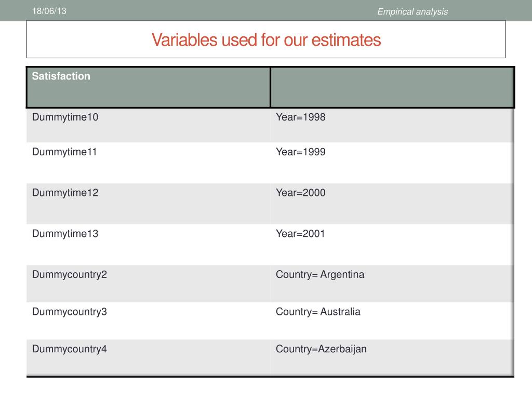Select the Dummytime13 cell

coord(148,245)
